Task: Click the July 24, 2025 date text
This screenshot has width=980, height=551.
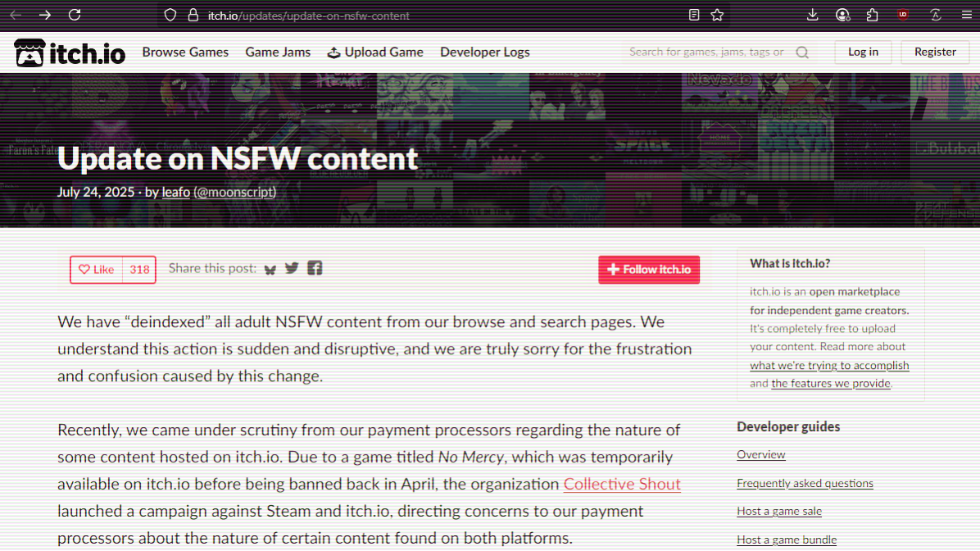Action: click(x=96, y=192)
